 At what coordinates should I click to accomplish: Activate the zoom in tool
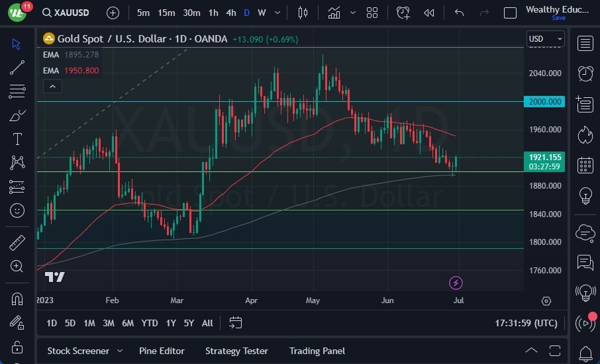click(x=17, y=266)
